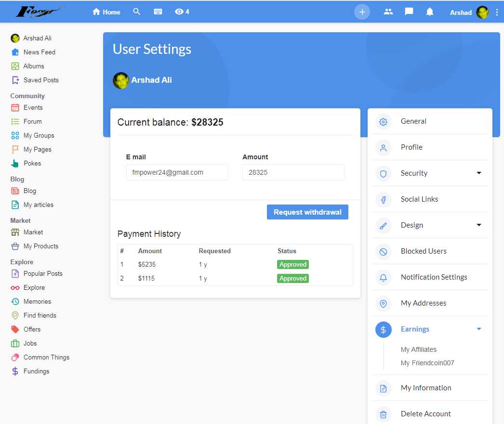Click the $5235 amount cell
Screen dimensions: 504x424
pos(147,265)
